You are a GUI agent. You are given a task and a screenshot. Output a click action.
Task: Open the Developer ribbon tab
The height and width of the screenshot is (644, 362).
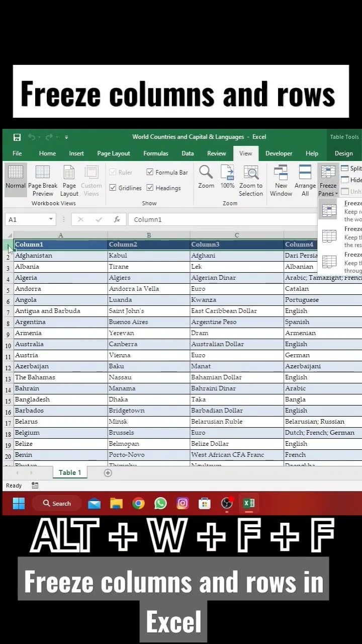pyautogui.click(x=279, y=153)
